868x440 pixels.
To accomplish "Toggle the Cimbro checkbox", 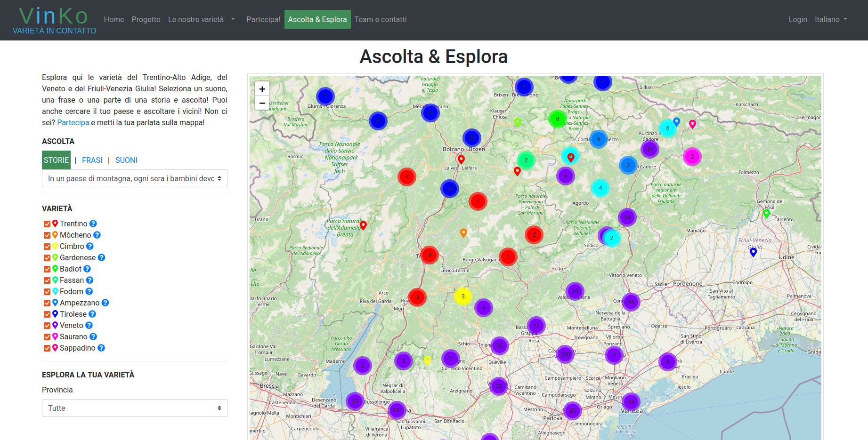I will [x=47, y=247].
